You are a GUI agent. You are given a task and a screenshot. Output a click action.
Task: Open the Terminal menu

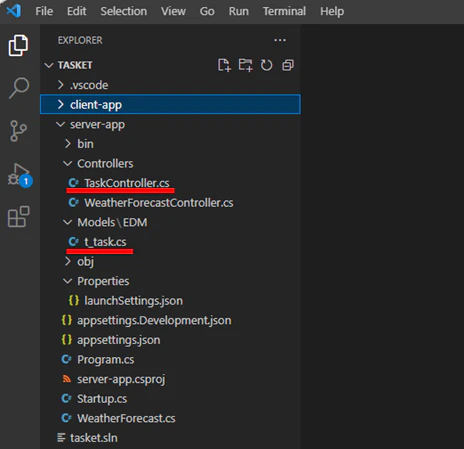[284, 11]
